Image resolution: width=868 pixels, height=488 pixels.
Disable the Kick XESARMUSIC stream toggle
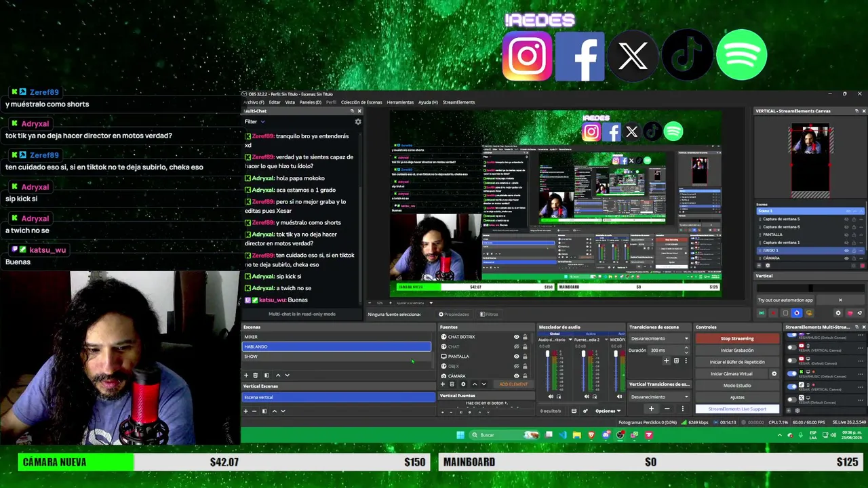point(792,373)
